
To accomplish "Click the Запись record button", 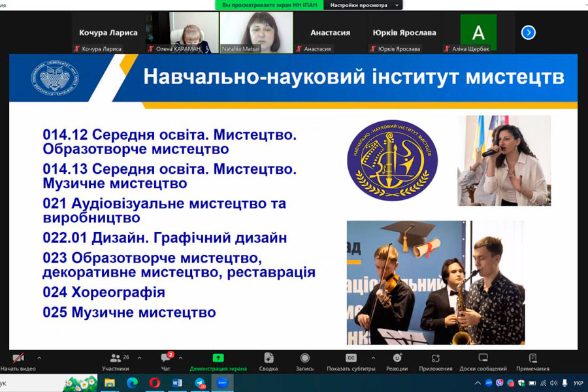I will 305,362.
